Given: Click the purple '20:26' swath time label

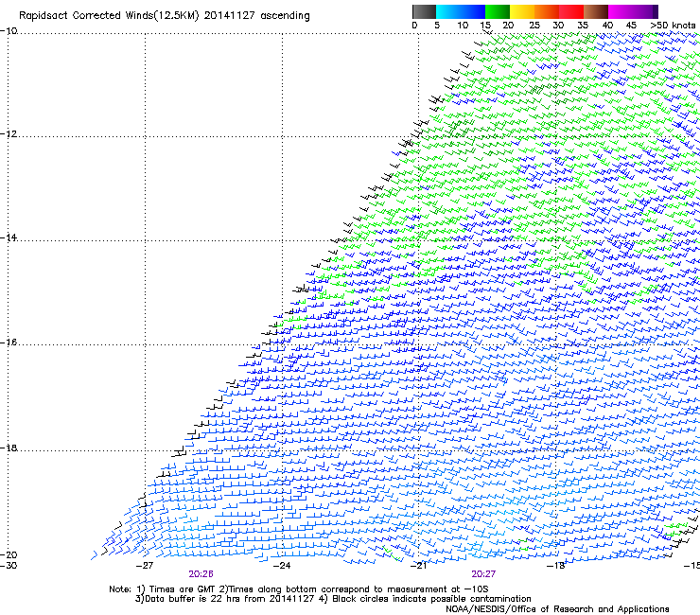Looking at the screenshot, I should [x=201, y=574].
